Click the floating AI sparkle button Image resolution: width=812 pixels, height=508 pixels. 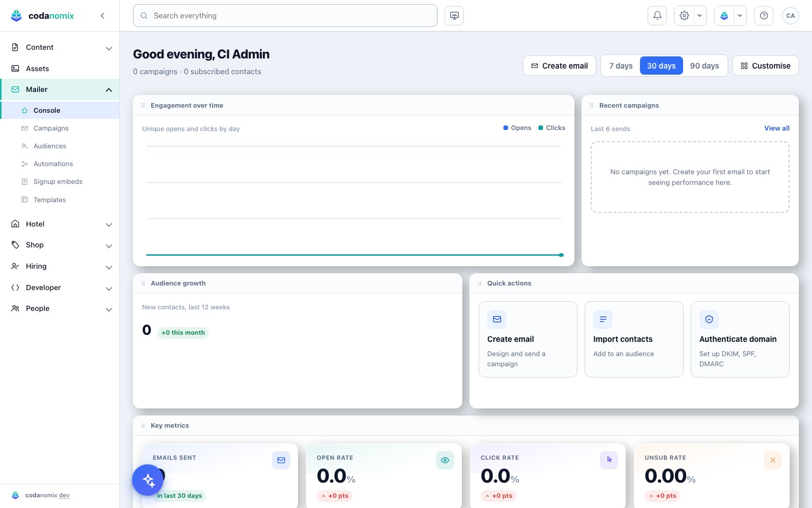pos(148,480)
